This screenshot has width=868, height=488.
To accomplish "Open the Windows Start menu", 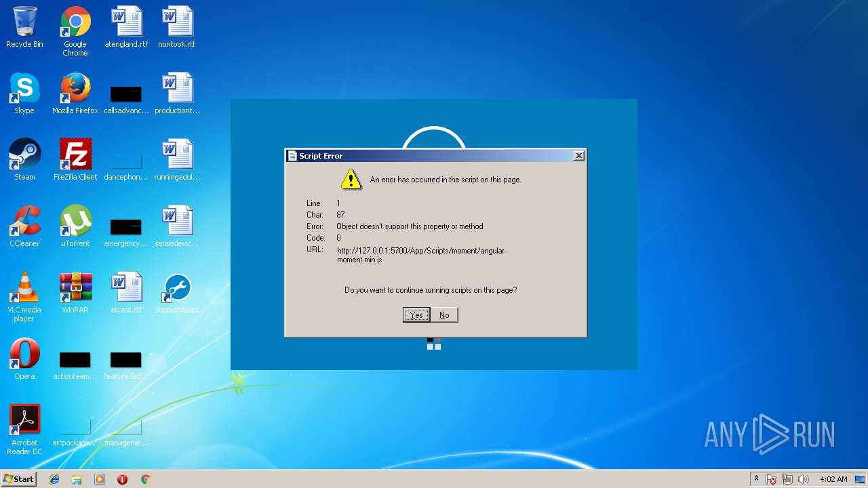I will point(19,479).
